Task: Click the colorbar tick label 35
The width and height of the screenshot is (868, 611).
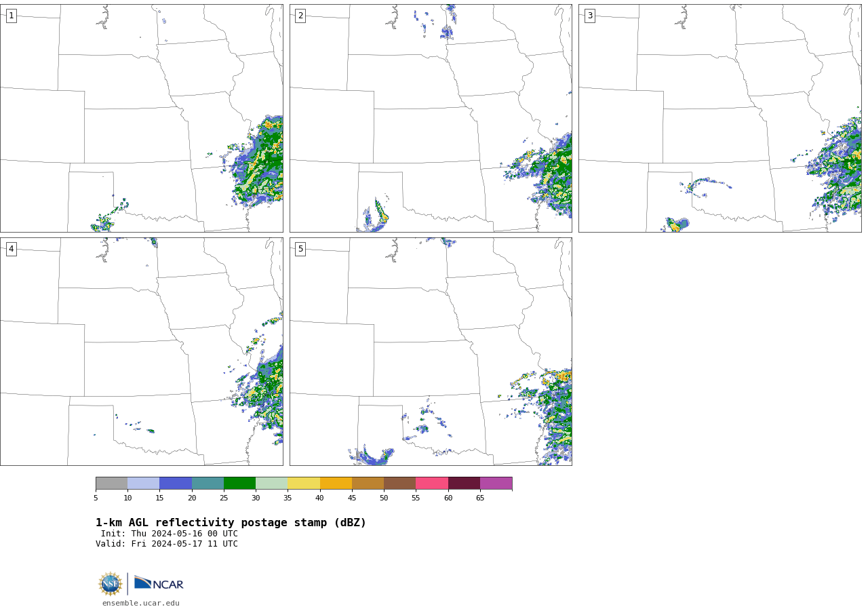Action: (288, 498)
